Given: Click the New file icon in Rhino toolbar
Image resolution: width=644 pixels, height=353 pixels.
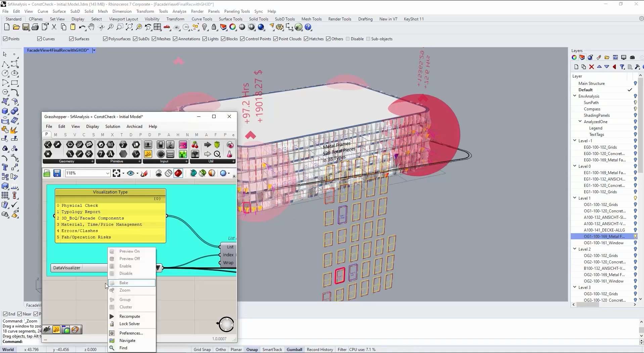Looking at the screenshot, I should (x=7, y=27).
